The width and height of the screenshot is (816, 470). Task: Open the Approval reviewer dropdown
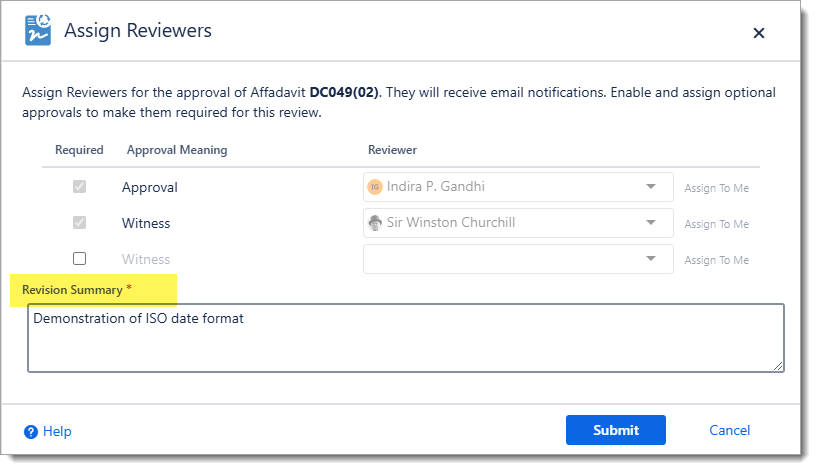coord(651,187)
